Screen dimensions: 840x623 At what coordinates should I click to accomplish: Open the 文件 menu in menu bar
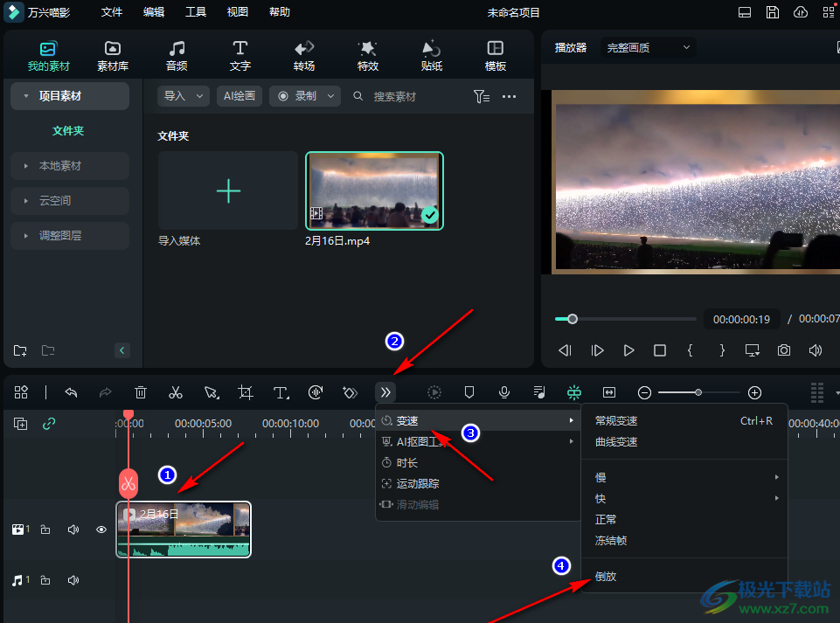click(x=112, y=12)
